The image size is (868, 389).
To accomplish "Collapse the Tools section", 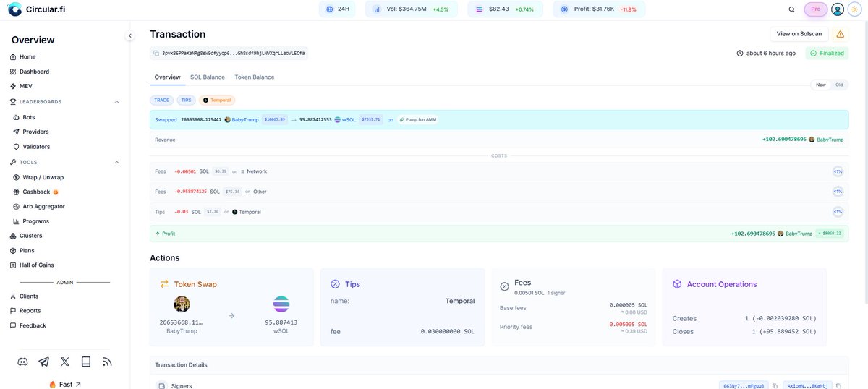I will point(116,162).
